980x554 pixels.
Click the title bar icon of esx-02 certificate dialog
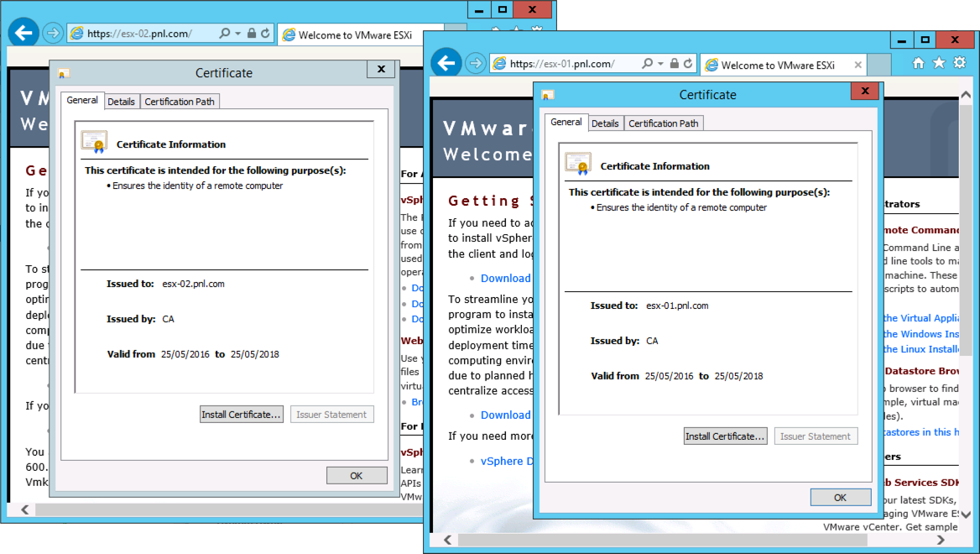pyautogui.click(x=62, y=73)
